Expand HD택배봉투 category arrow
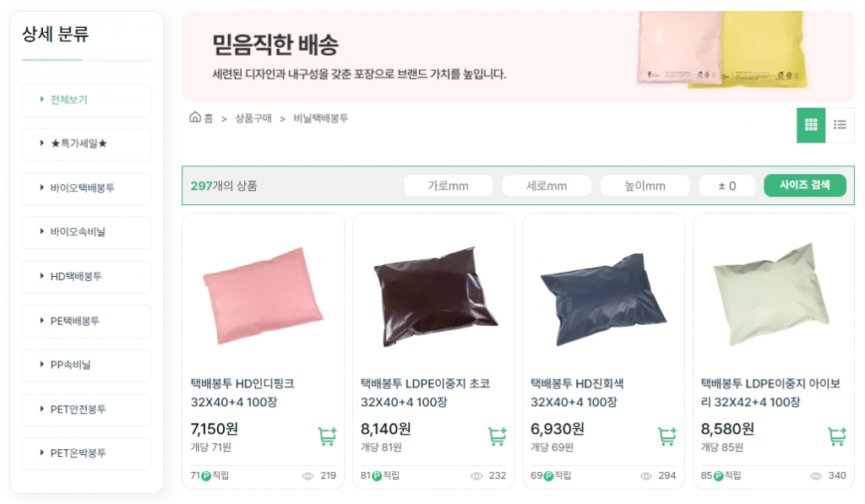This screenshot has height=504, width=865. pos(41,276)
